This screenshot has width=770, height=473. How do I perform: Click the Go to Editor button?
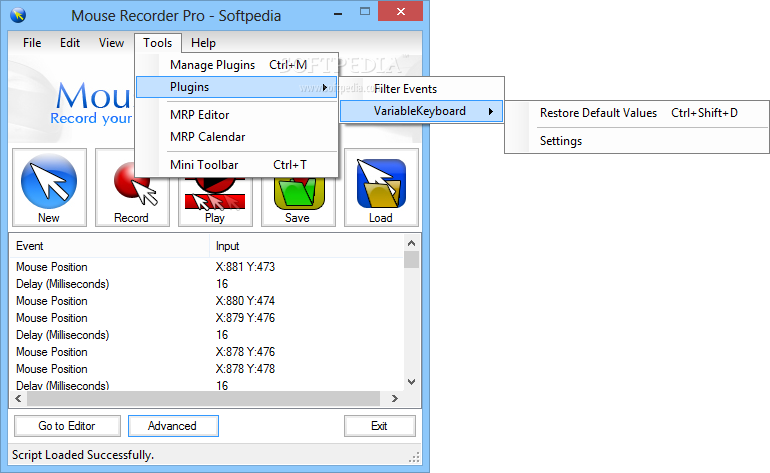click(x=67, y=426)
